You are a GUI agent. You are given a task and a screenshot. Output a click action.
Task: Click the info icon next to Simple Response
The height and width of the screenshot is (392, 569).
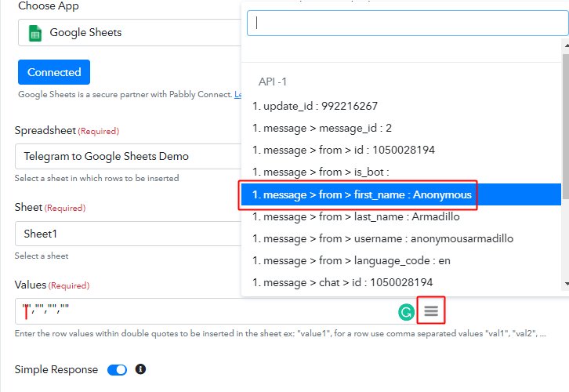click(x=140, y=369)
